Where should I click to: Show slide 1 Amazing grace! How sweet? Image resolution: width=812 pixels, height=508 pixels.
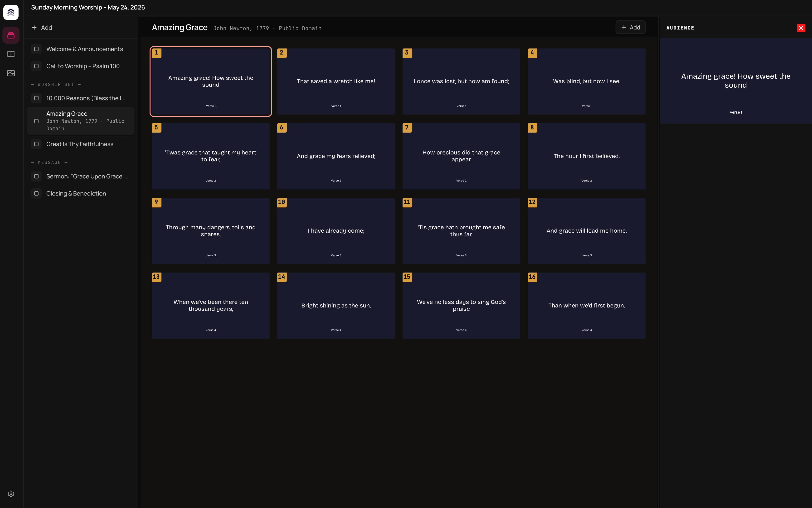[211, 81]
